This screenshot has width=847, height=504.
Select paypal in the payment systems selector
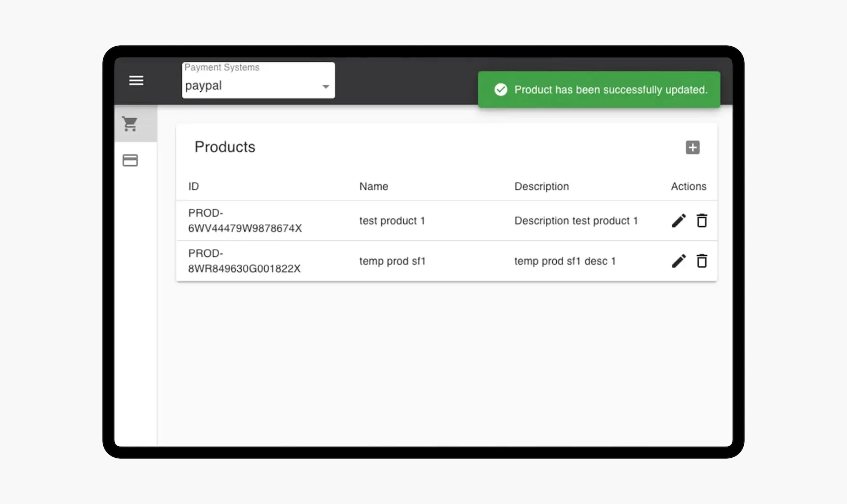[x=203, y=86]
